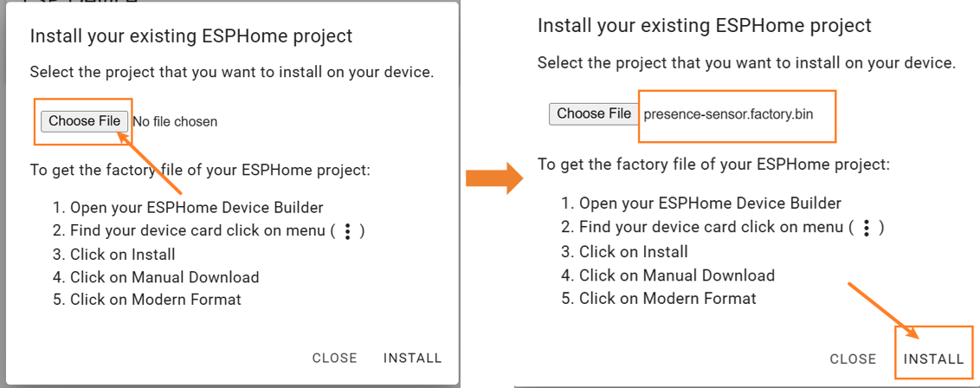Click "Select the project" text above presence-sensor.factory.bin

(745, 63)
